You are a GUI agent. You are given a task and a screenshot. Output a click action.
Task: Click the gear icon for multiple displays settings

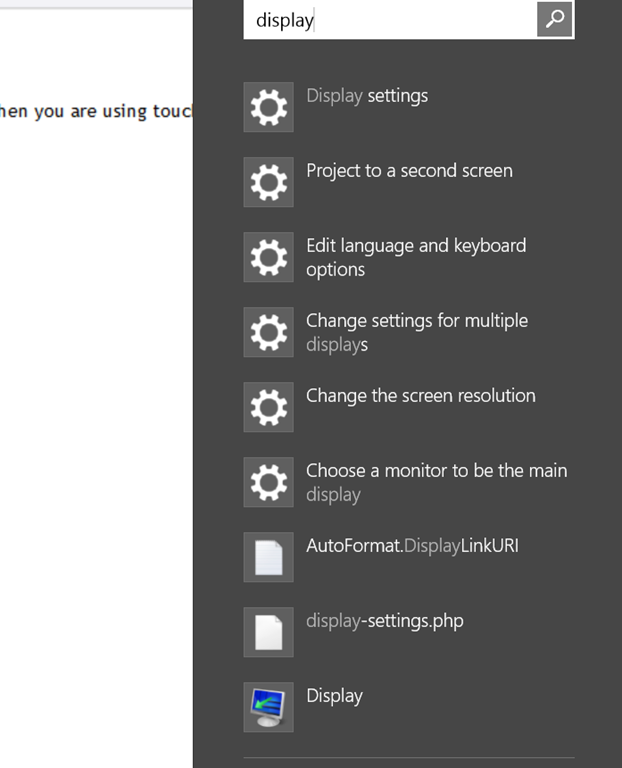[268, 332]
